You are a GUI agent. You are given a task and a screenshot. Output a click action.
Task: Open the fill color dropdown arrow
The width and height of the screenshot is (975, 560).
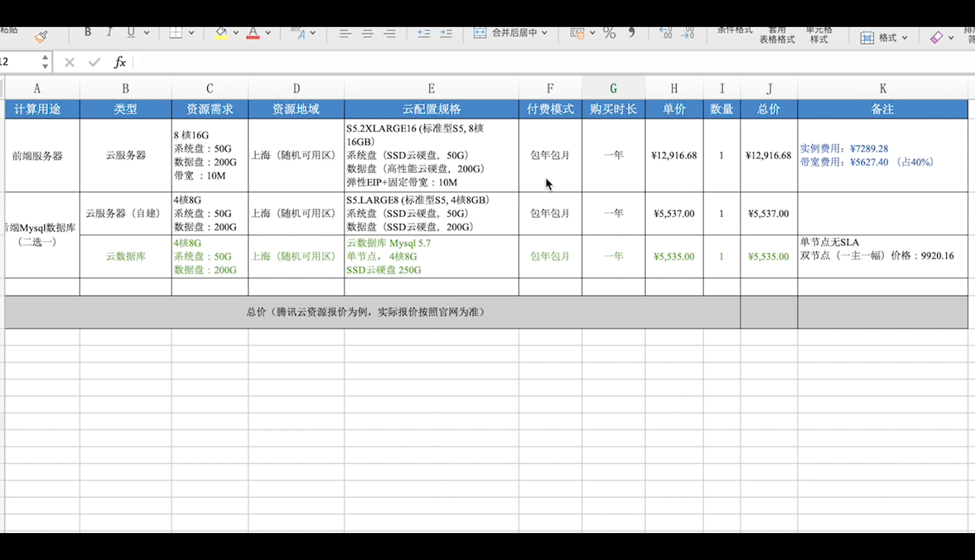[x=236, y=33]
